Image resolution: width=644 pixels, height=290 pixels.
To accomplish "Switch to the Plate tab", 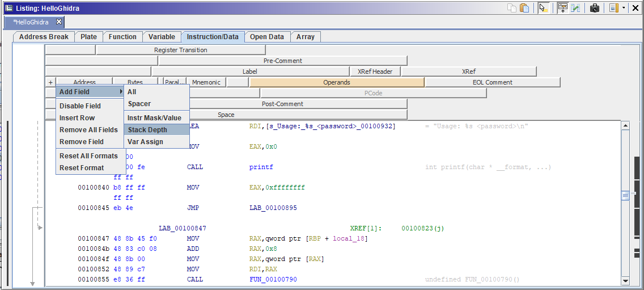I will click(88, 37).
